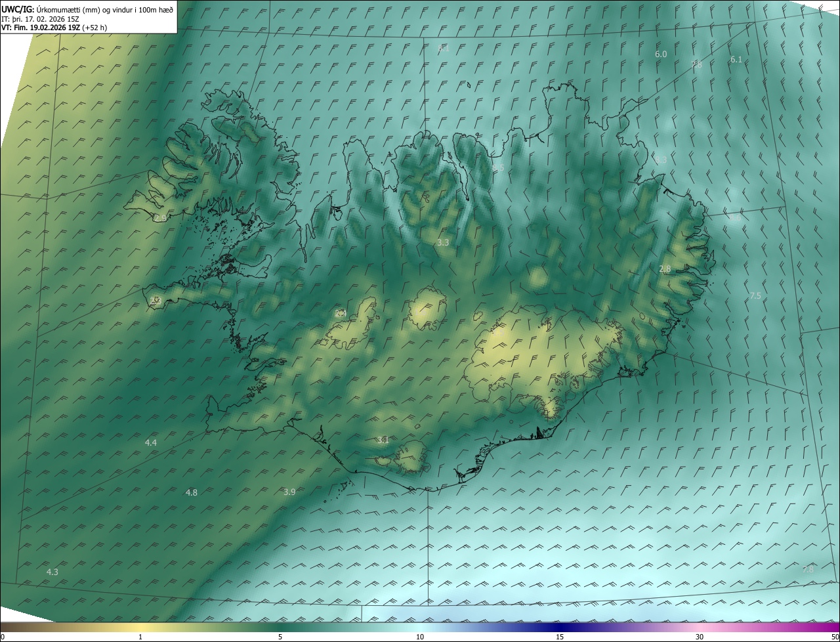Click the 4.3 value label on the map

[52, 572]
